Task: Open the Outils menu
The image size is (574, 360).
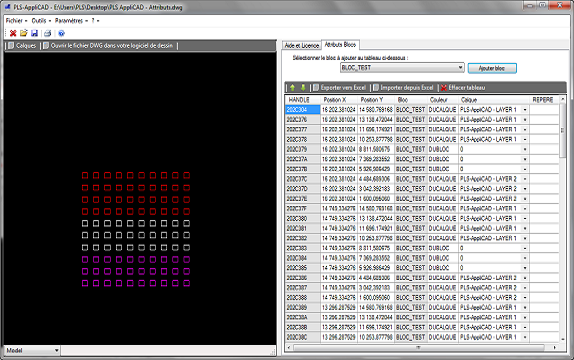Action: 41,21
